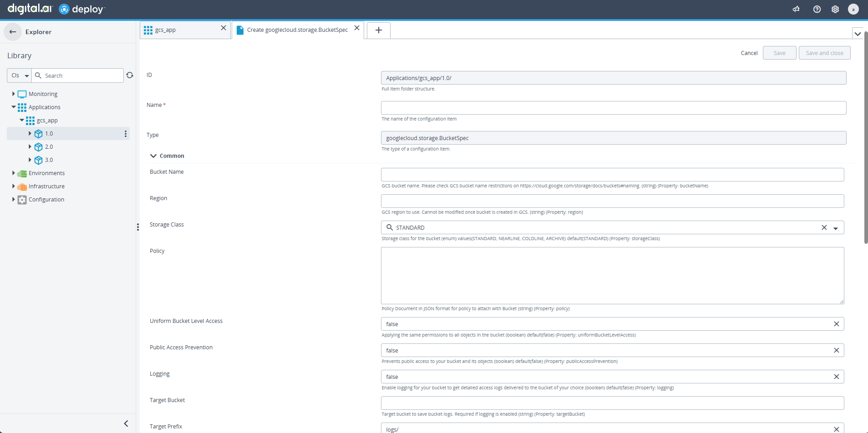This screenshot has height=433, width=868.
Task: Refresh the library tree
Action: (130, 76)
